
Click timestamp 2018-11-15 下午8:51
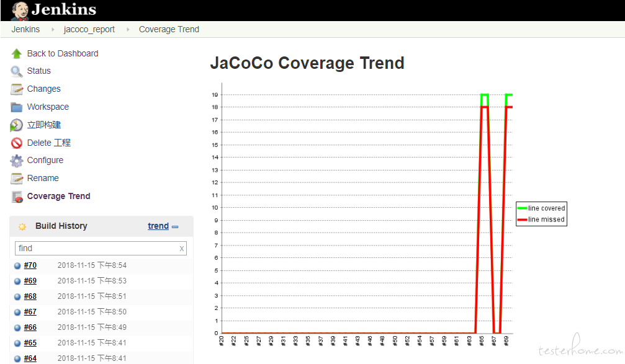(92, 296)
